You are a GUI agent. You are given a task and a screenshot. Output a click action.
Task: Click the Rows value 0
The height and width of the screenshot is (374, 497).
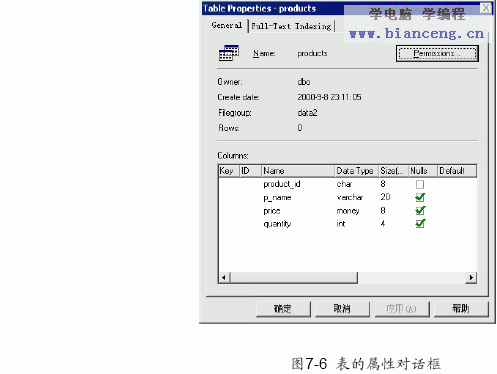[x=300, y=128]
